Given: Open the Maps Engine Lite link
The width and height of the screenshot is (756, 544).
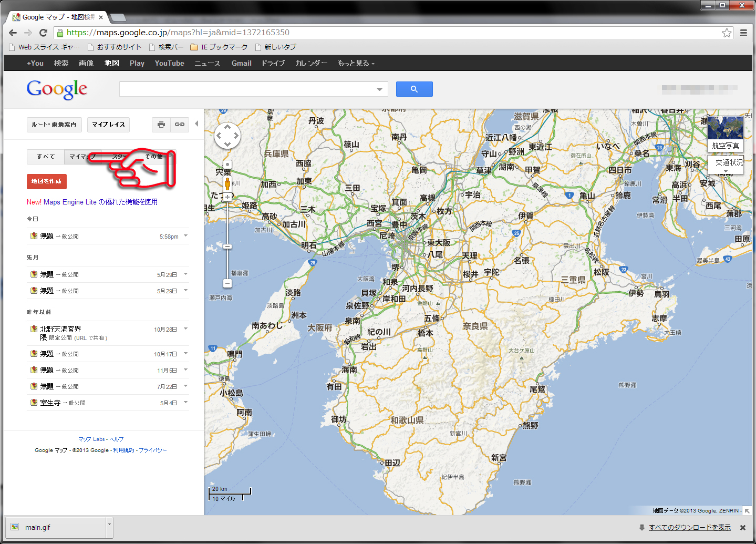Looking at the screenshot, I should [92, 202].
